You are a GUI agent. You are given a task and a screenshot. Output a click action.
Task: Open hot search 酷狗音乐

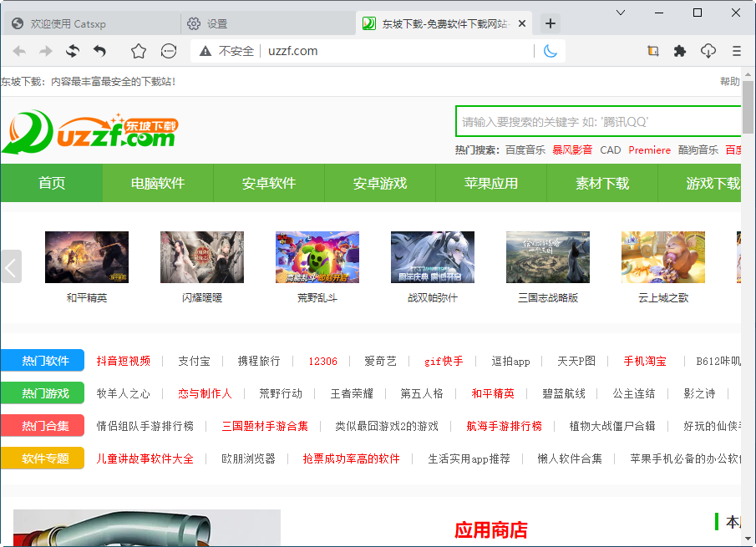[x=698, y=149]
